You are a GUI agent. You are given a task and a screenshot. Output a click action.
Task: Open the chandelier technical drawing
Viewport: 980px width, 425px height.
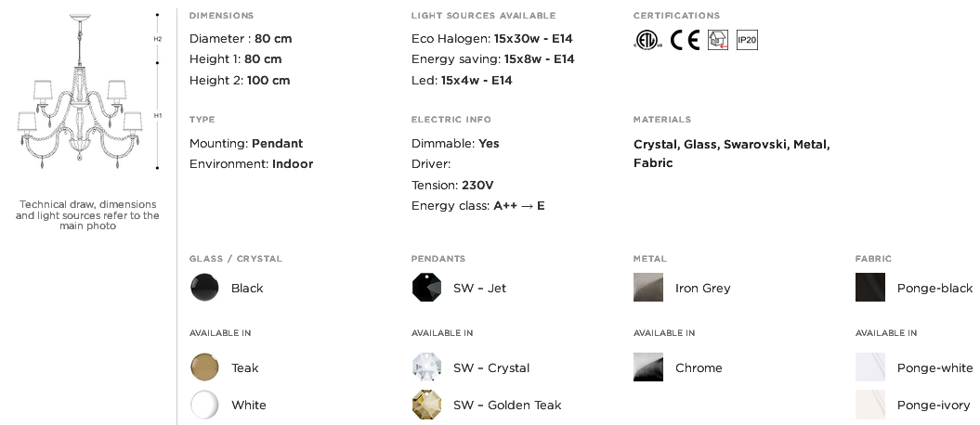tap(79, 93)
